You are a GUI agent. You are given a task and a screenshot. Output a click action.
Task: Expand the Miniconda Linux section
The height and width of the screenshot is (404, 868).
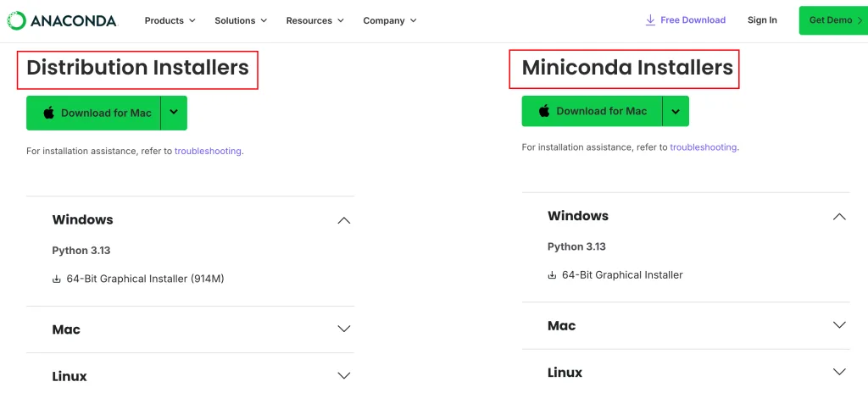839,372
